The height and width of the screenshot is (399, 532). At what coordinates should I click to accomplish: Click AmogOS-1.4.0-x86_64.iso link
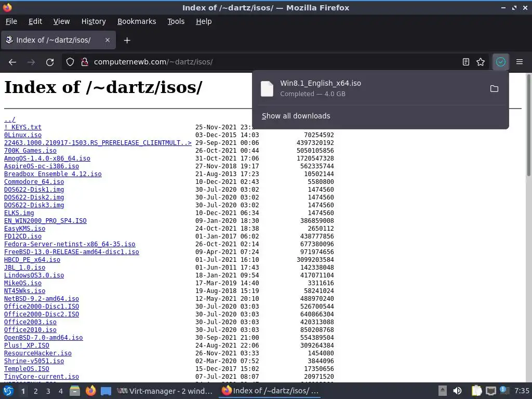coord(47,158)
